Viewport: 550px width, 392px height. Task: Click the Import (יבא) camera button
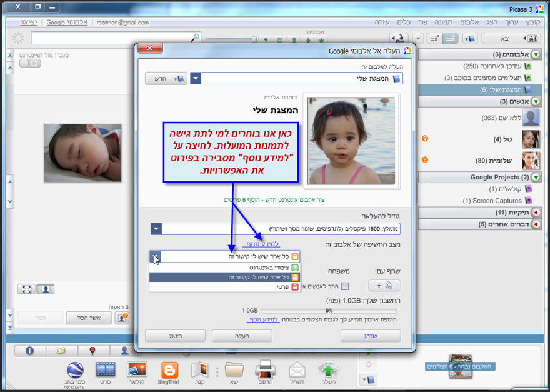tap(511, 38)
